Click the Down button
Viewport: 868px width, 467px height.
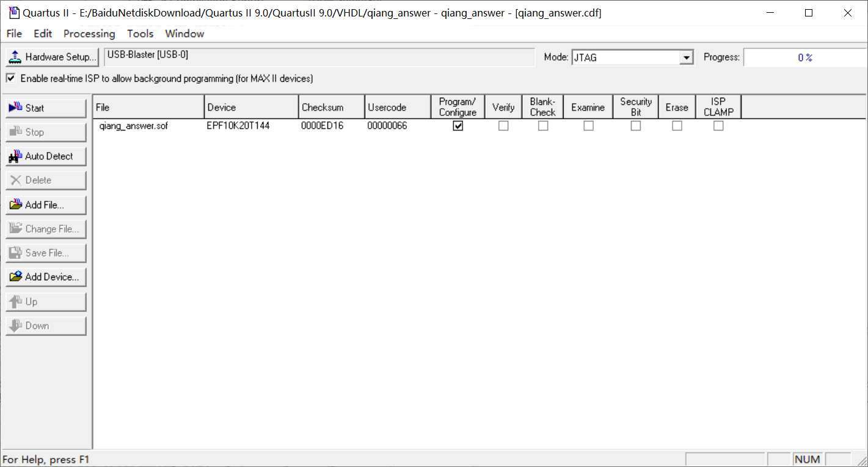pos(46,325)
